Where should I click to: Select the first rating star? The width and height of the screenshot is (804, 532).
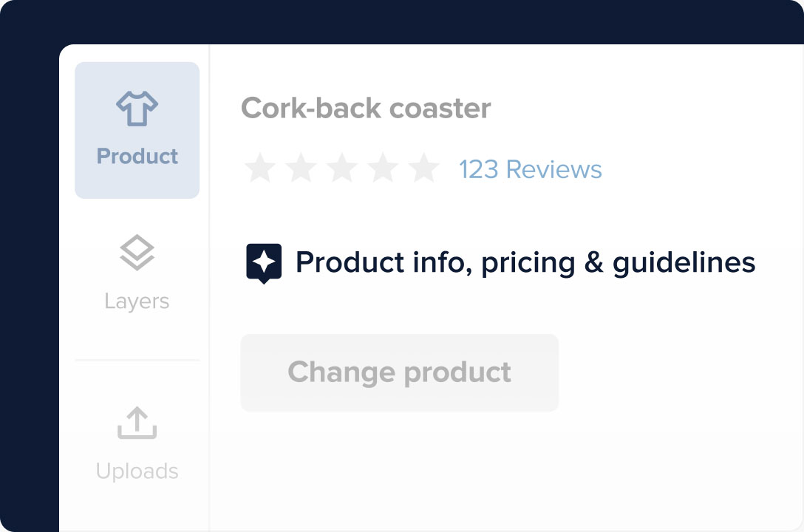[259, 169]
